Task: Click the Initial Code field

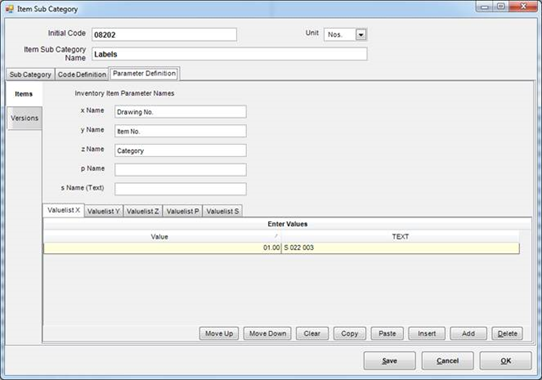Action: [164, 35]
